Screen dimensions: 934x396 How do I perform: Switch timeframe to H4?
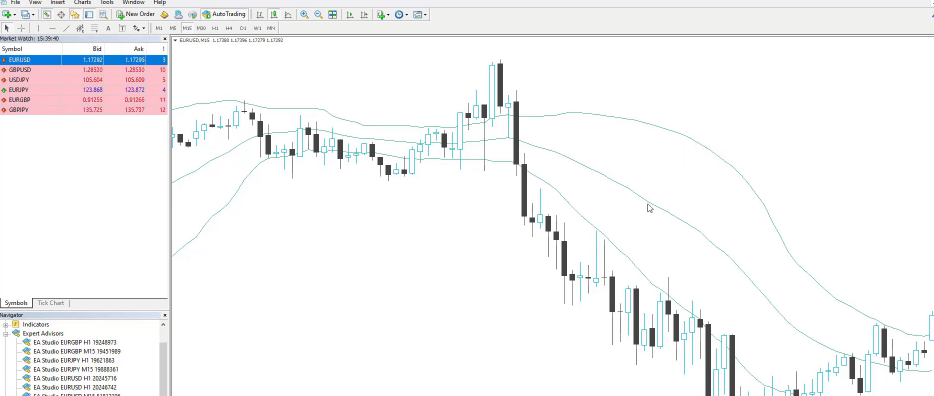(229, 28)
